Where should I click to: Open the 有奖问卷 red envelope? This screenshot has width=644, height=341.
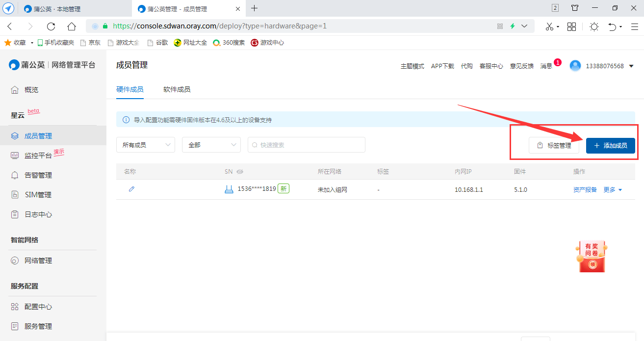pos(591,257)
